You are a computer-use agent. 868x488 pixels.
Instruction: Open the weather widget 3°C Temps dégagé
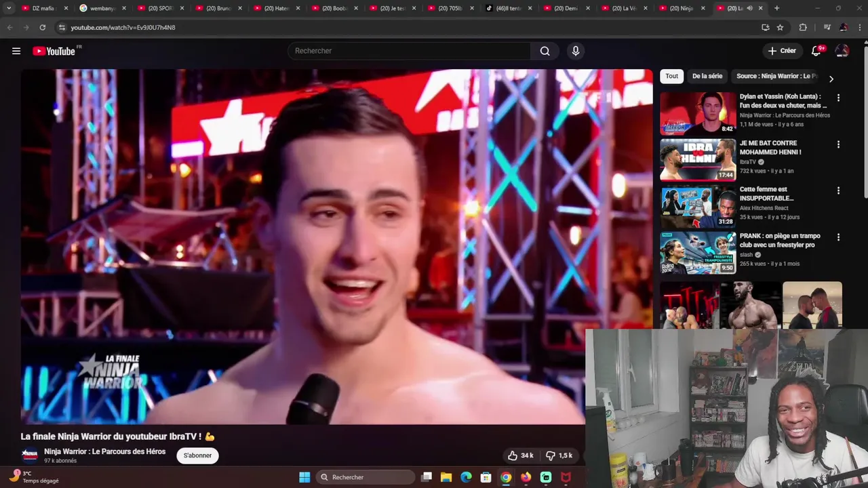click(35, 477)
